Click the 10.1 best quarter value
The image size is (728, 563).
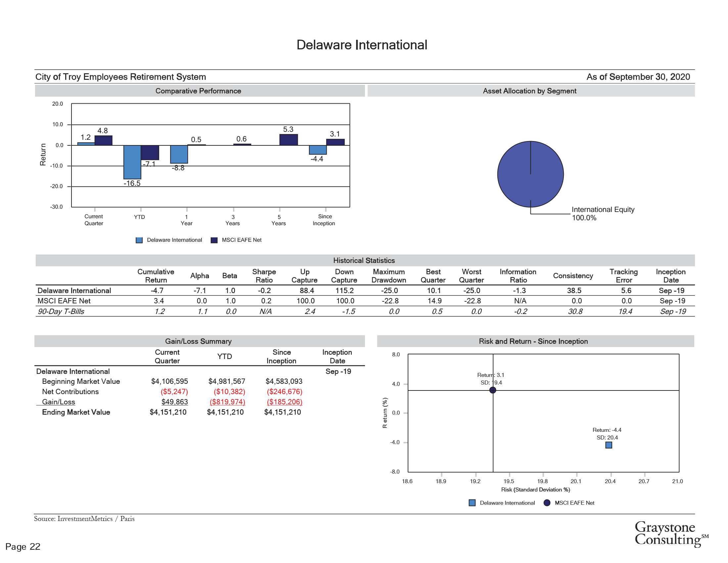pyautogui.click(x=434, y=290)
